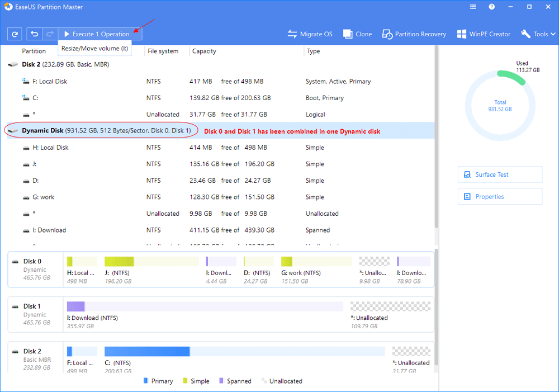Select the 31.77 GB unallocated block on Disk 2
559x392 pixels.
411,359
